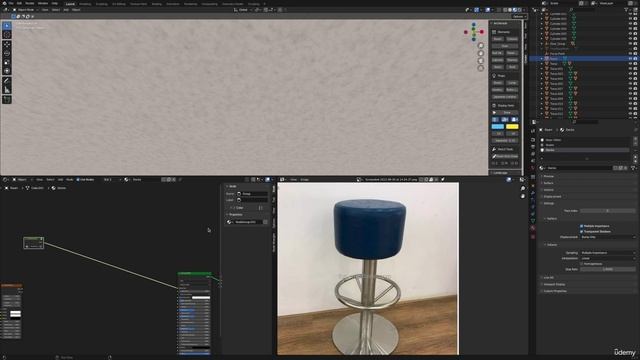Click the viewport zoom magnifier button
Image resolution: width=640 pixels, height=360 pixels.
click(x=481, y=45)
